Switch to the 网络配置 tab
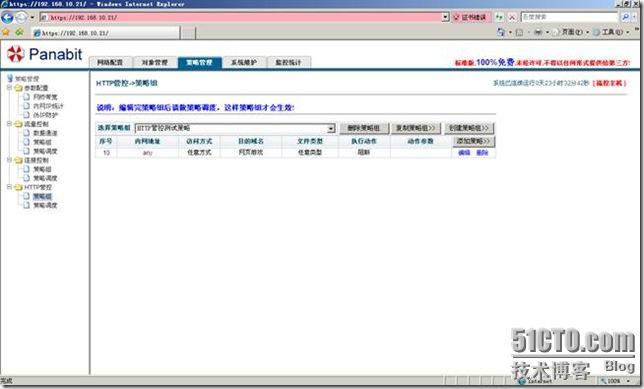This screenshot has height=389, width=644. [x=110, y=62]
